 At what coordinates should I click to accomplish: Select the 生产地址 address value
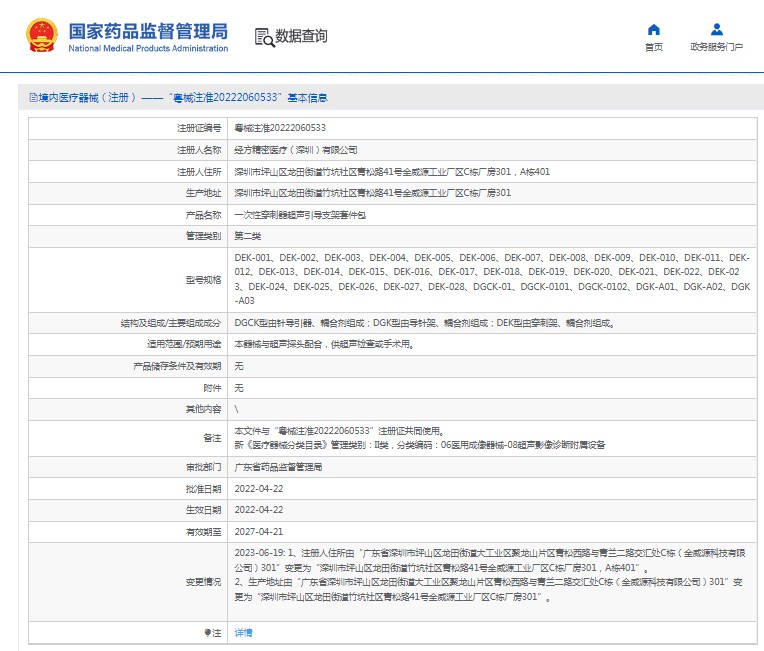pyautogui.click(x=372, y=192)
